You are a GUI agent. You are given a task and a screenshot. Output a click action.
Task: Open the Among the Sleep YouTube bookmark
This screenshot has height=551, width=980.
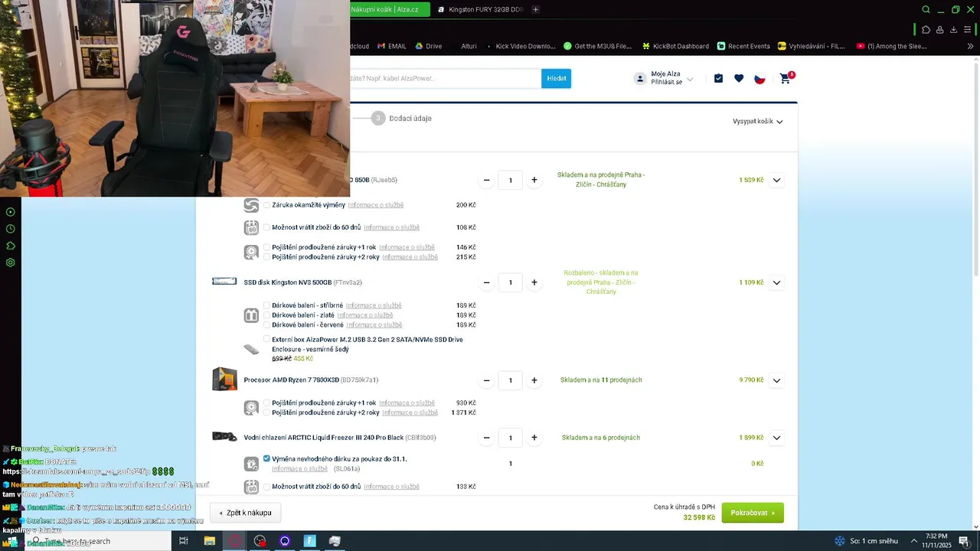tap(892, 46)
